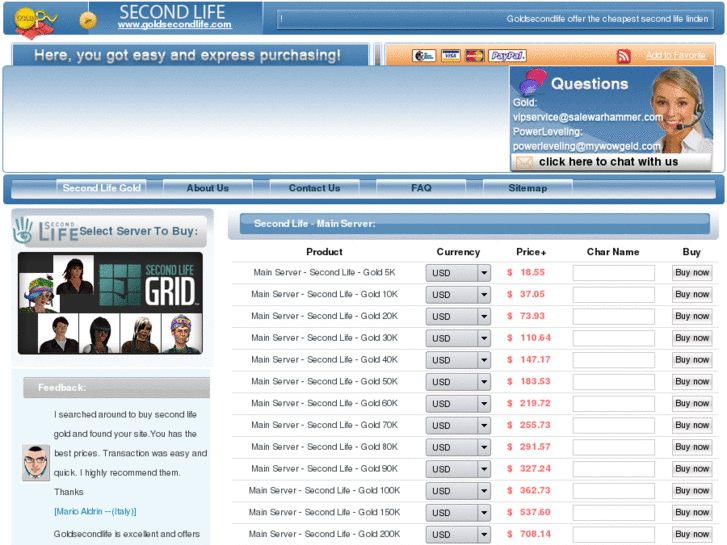The height and width of the screenshot is (545, 727).
Task: Click the speech bubbles Questions icon
Action: click(533, 82)
